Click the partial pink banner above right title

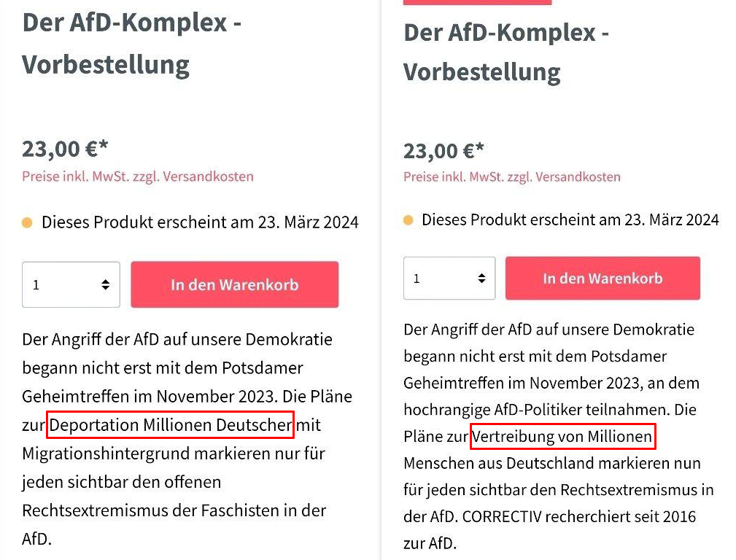coord(478,3)
